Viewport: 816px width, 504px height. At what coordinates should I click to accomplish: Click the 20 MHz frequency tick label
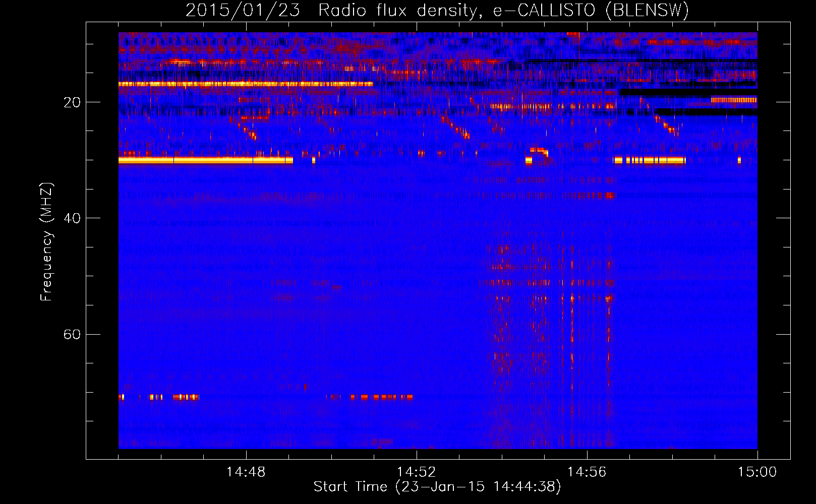pos(72,102)
